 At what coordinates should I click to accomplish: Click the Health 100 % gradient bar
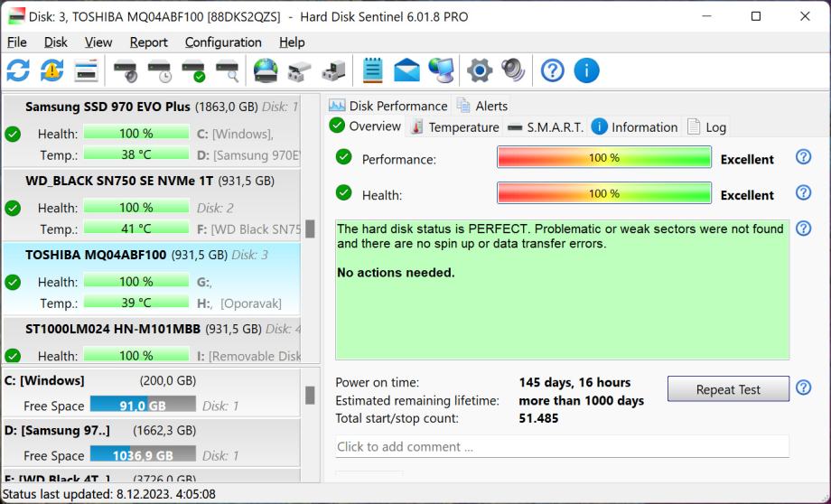(x=604, y=193)
